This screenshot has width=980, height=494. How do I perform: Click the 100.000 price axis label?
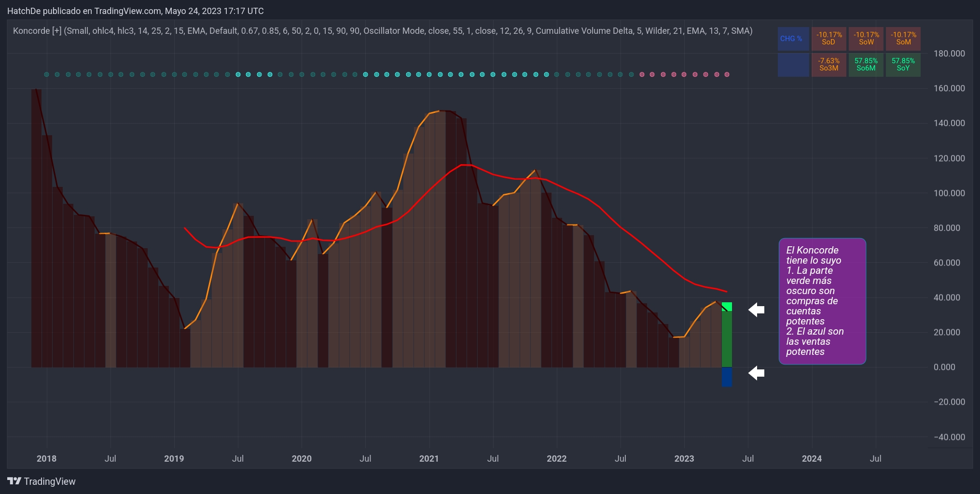949,193
